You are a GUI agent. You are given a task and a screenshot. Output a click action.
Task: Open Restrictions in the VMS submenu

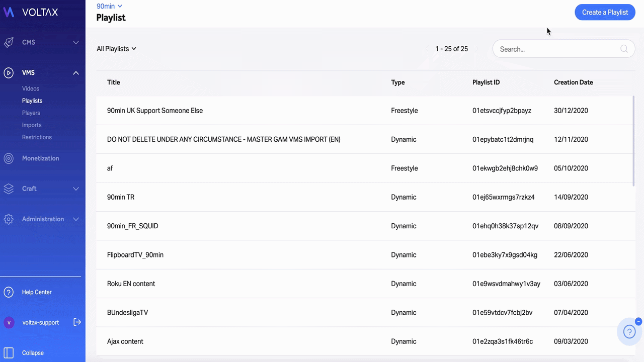37,137
